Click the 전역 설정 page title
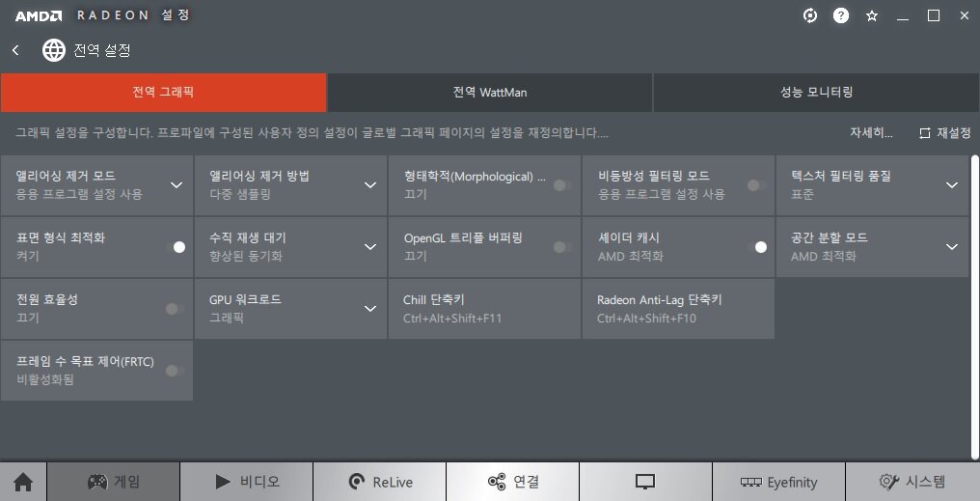 coord(102,50)
